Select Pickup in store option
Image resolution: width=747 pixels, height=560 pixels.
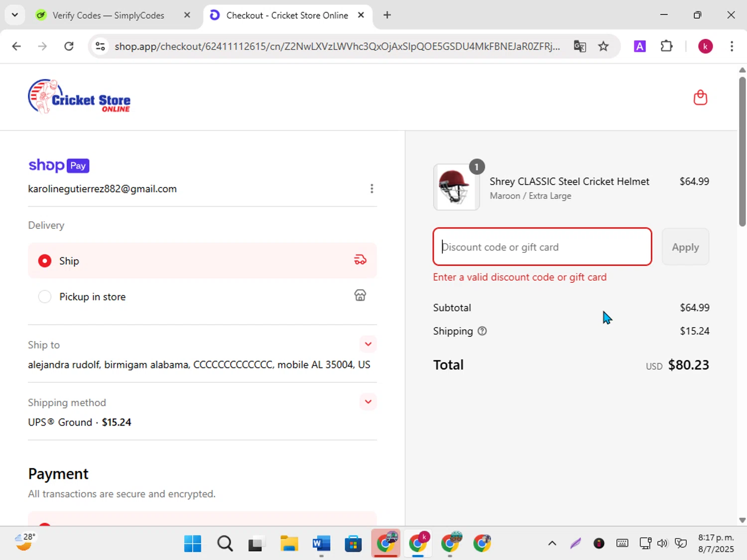[x=202, y=296]
